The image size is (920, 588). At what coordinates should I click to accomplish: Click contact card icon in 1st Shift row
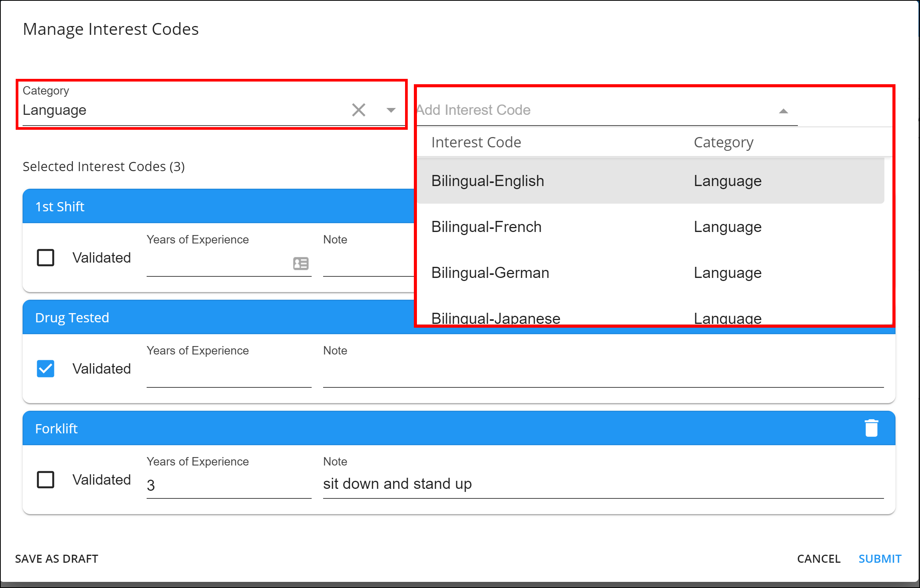pyautogui.click(x=301, y=263)
